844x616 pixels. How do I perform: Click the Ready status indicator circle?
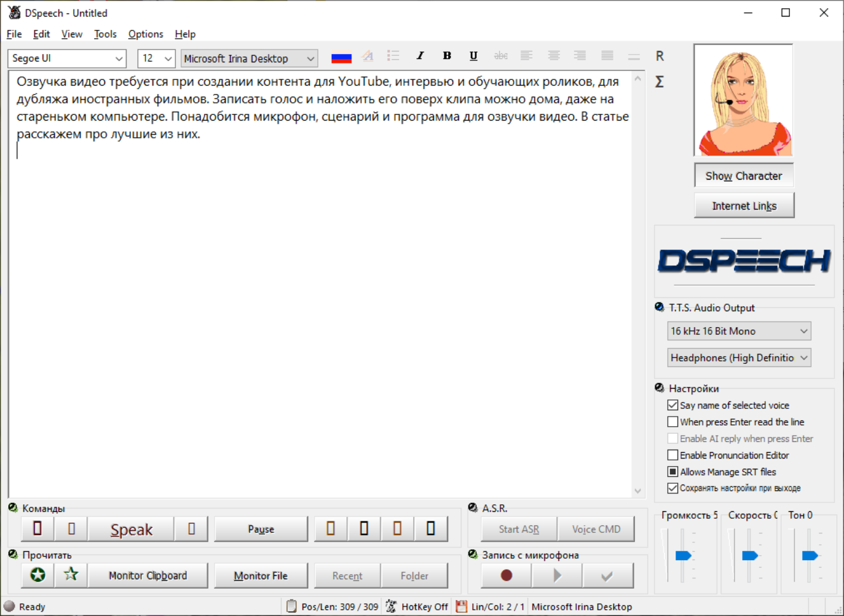point(10,606)
